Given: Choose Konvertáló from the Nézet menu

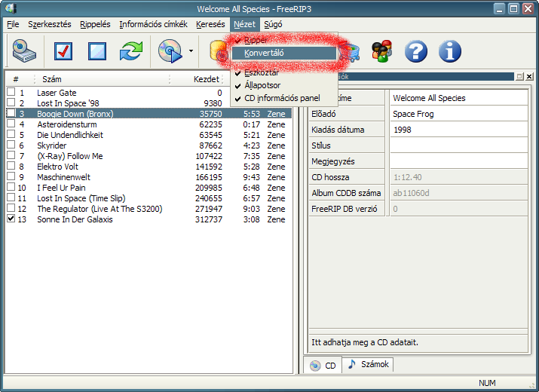Looking at the screenshot, I should point(284,53).
